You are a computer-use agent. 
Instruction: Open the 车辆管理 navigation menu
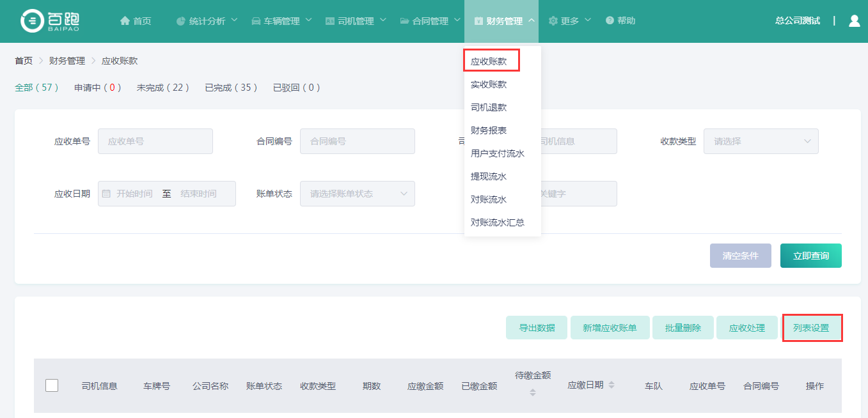[x=281, y=21]
